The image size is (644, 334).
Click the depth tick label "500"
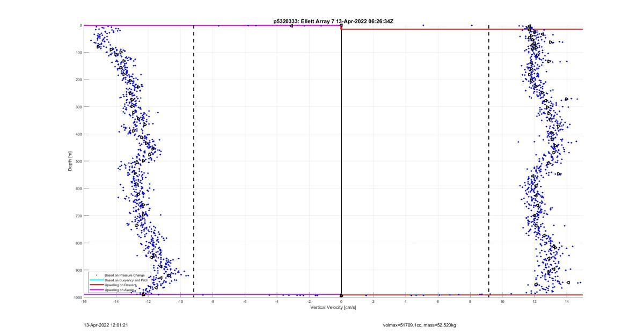pos(78,161)
